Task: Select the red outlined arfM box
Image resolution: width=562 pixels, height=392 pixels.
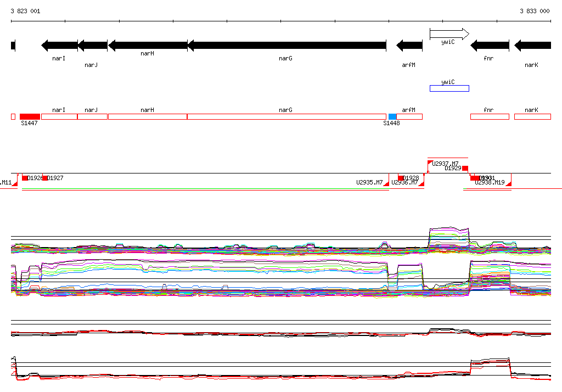Action: coord(409,116)
